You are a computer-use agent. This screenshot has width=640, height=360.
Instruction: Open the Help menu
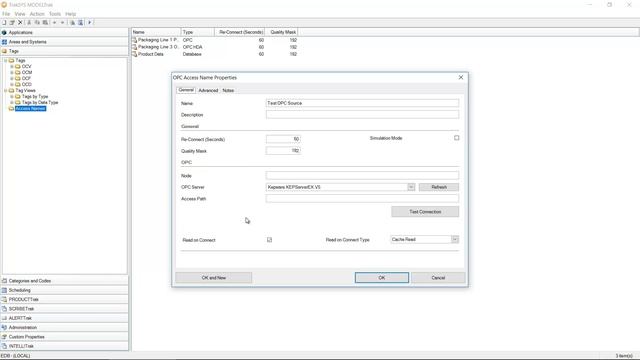[71, 14]
